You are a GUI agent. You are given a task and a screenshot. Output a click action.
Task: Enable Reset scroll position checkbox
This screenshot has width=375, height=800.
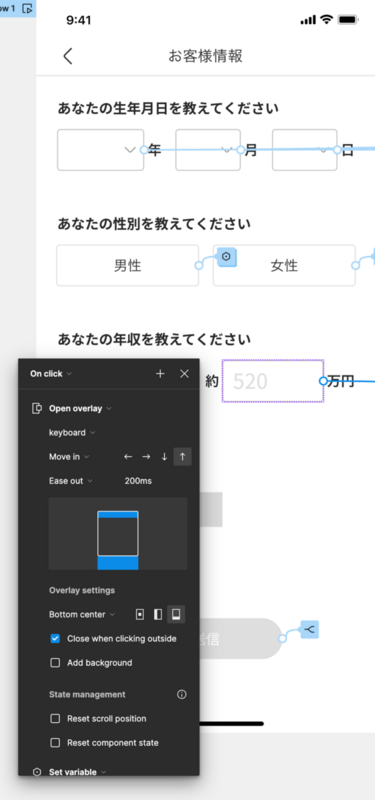[55, 718]
